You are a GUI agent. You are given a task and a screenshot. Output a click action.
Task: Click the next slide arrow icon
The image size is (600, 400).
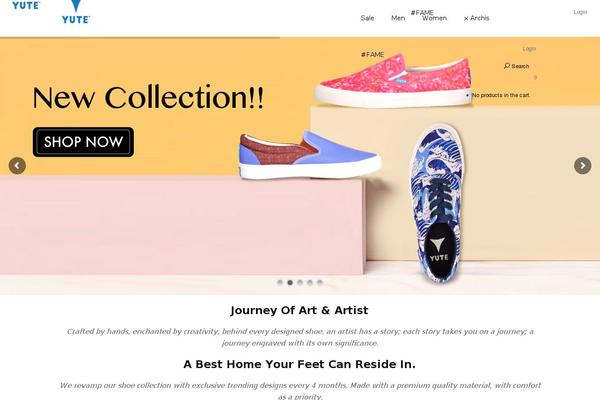click(582, 166)
